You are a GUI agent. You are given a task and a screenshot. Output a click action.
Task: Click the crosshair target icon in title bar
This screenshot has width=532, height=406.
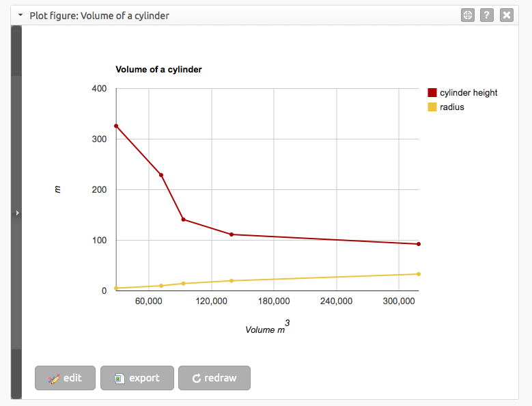click(468, 15)
